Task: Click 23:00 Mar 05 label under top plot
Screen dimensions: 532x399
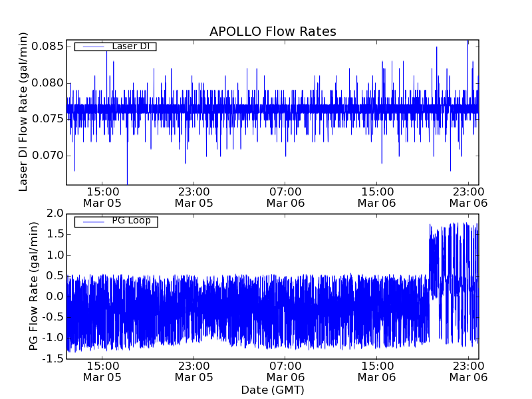Action: (x=194, y=198)
